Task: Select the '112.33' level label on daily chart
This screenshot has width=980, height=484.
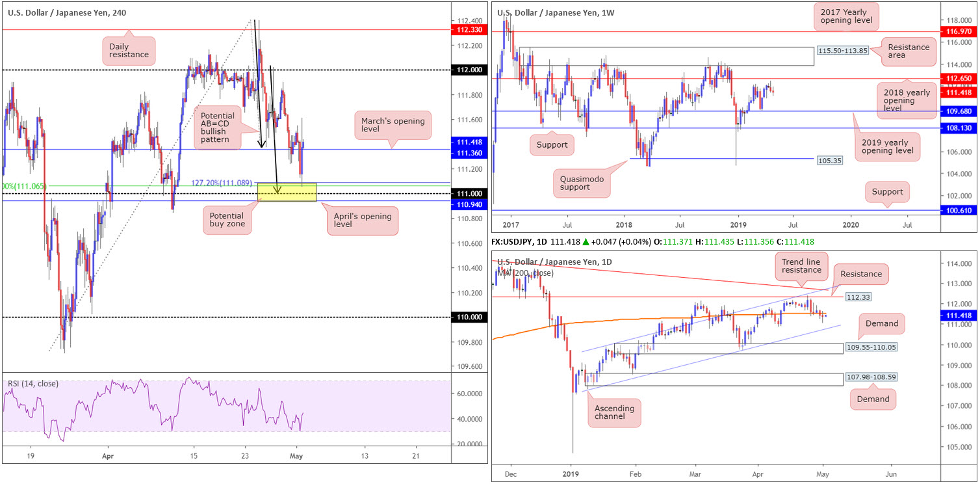Action: (x=857, y=297)
